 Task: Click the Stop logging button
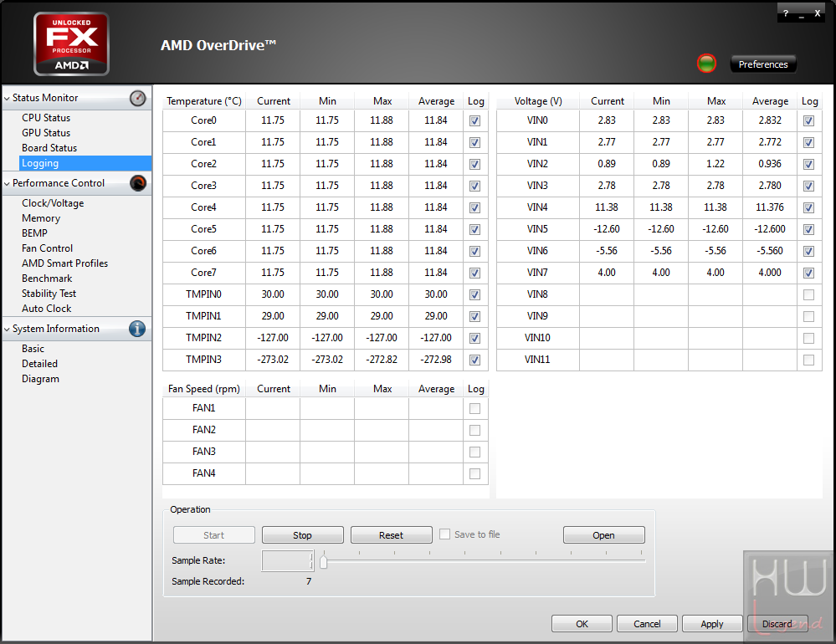302,534
